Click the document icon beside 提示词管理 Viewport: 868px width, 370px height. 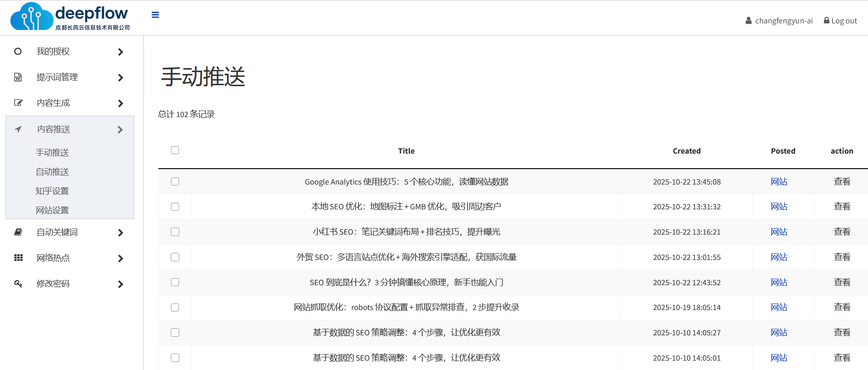click(x=18, y=77)
